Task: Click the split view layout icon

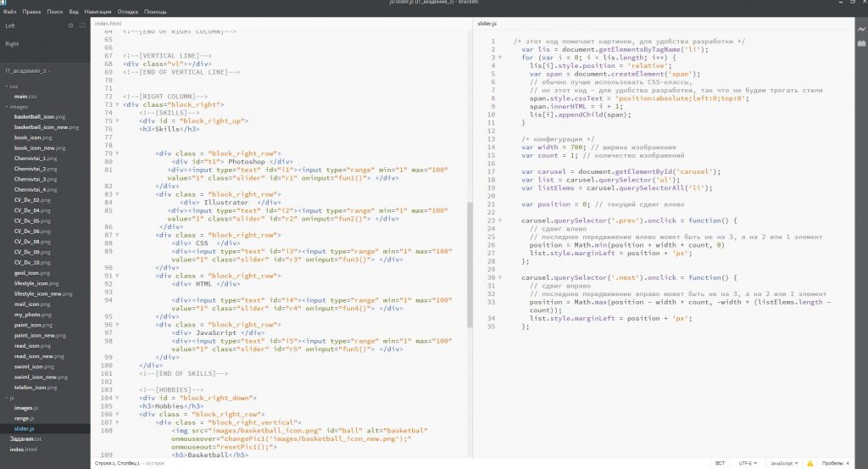Action: (82, 25)
